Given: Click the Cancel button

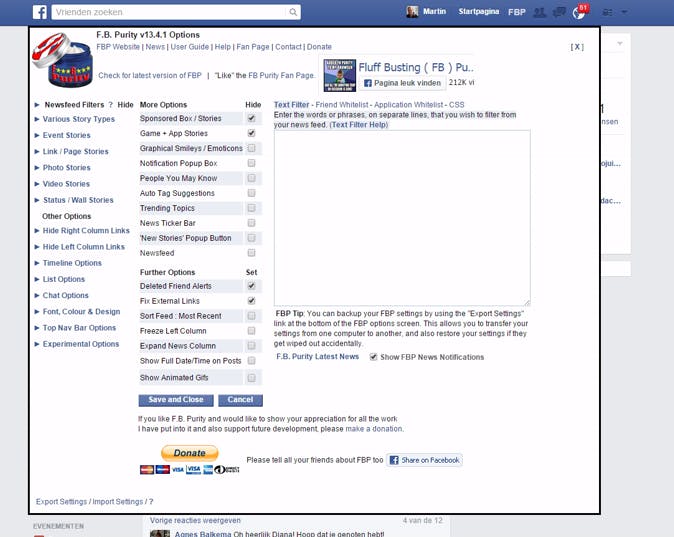Looking at the screenshot, I should [x=240, y=400].
